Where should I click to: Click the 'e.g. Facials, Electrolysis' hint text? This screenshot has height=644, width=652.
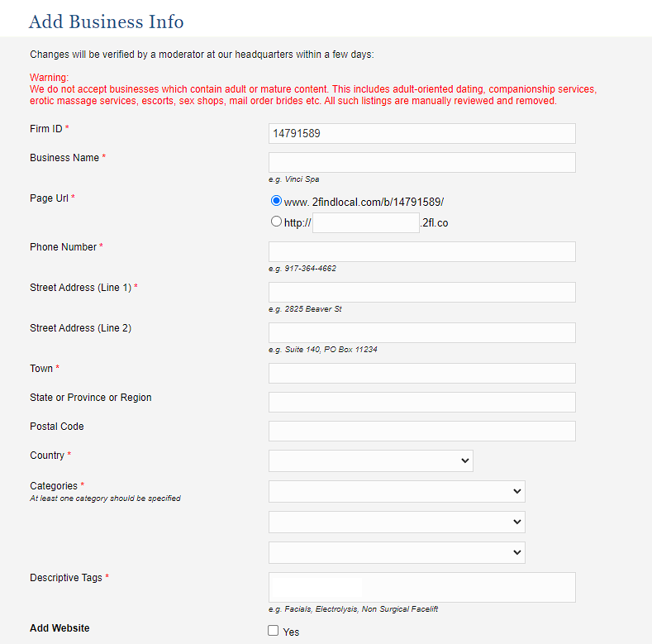point(353,609)
